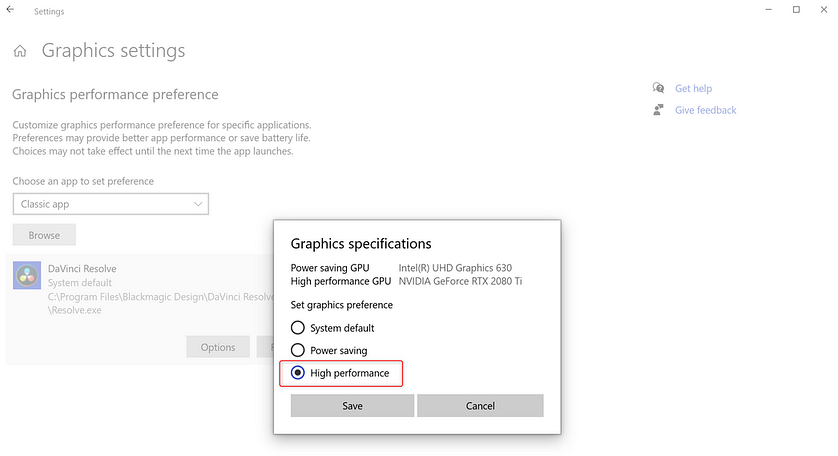Screen dimensions: 838x456
Task: Go back using the Settings back arrow
Action: tap(10, 9)
